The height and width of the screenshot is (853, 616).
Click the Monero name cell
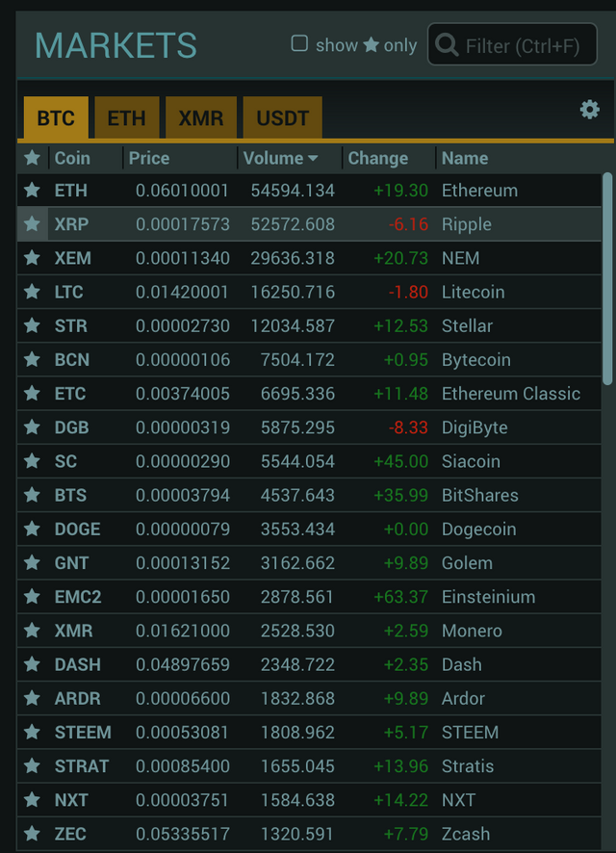[472, 631]
